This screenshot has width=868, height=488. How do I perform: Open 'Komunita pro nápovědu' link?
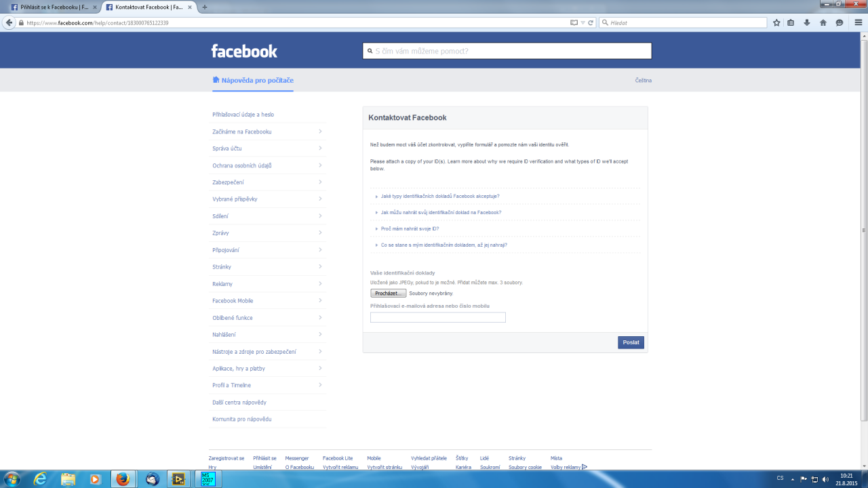click(x=242, y=420)
